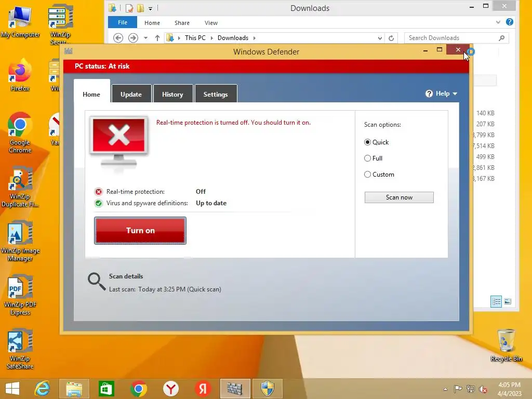532x399 pixels.
Task: Click the shield icon on taskbar
Action: [268, 389]
